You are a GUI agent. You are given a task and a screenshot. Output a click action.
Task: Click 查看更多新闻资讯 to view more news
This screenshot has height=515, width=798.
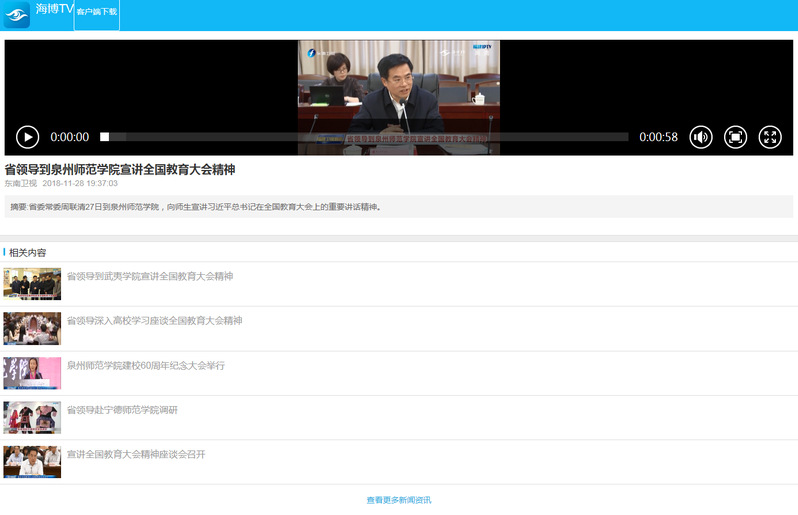pyautogui.click(x=398, y=500)
